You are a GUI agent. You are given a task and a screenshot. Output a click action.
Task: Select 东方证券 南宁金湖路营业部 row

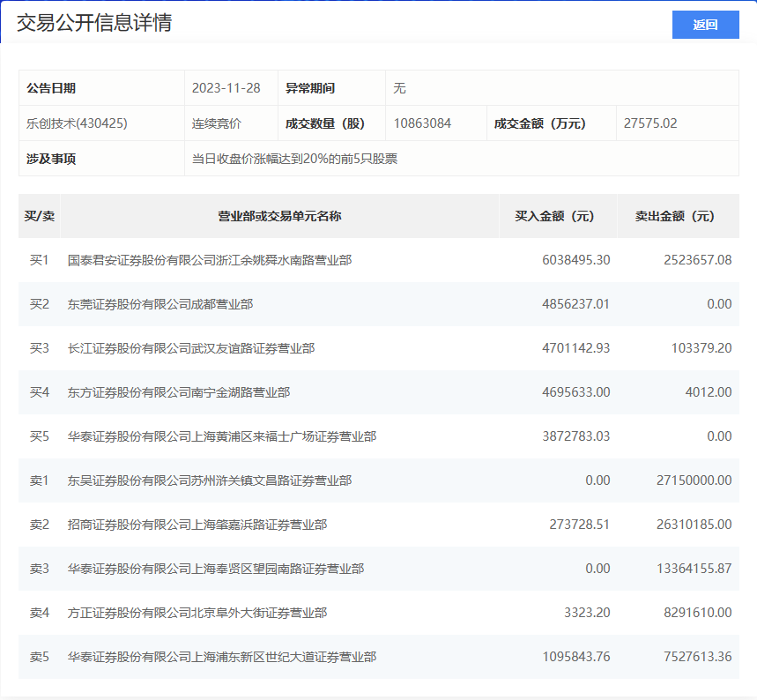(x=179, y=392)
